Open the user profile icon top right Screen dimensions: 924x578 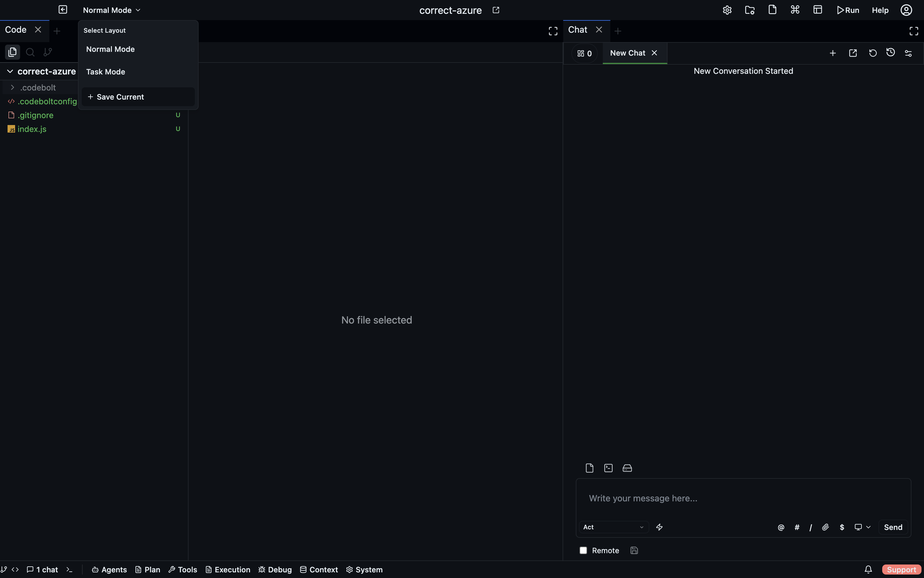(906, 9)
